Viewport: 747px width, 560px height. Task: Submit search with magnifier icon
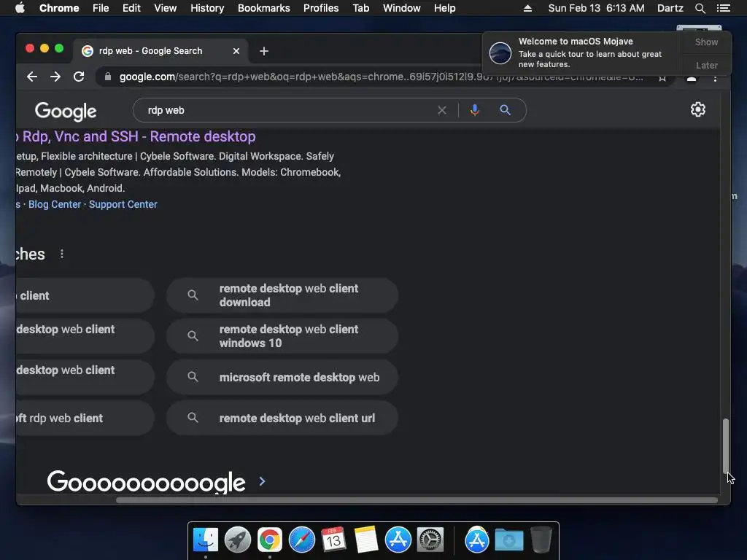point(505,110)
